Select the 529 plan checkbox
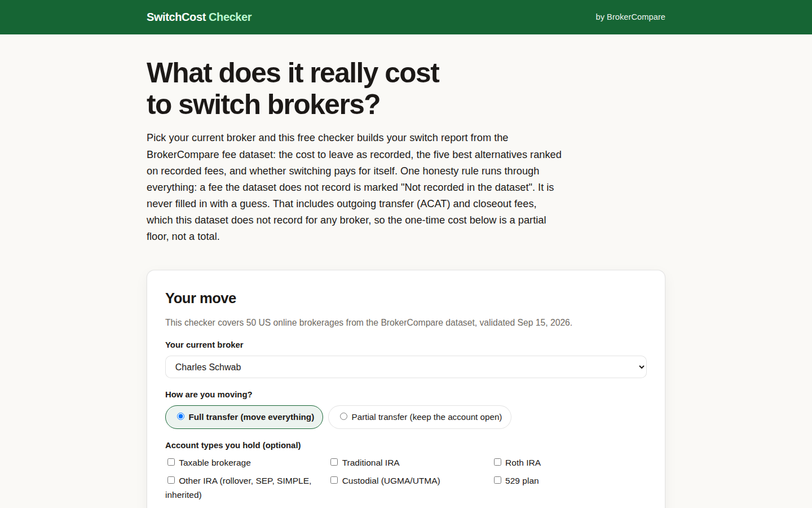The height and width of the screenshot is (508, 812). pos(497,480)
